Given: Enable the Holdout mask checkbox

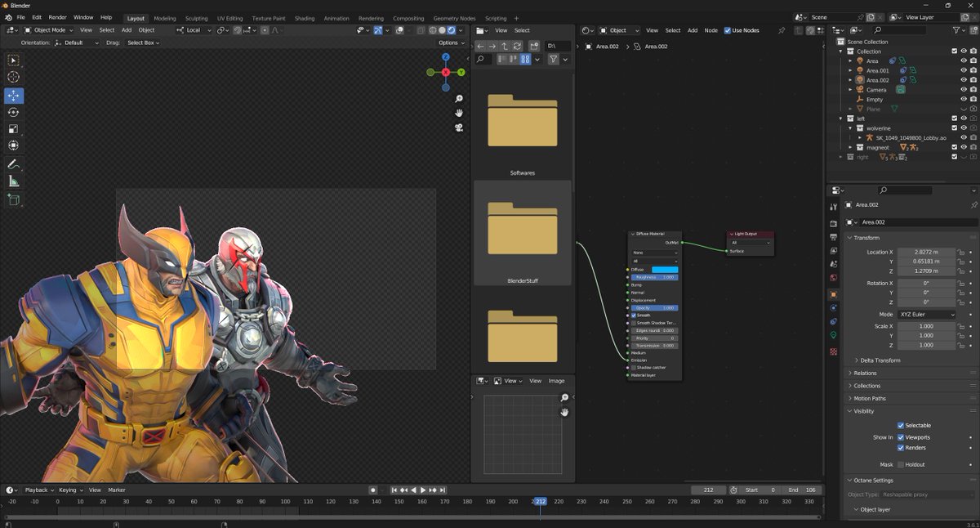Looking at the screenshot, I should click(901, 464).
